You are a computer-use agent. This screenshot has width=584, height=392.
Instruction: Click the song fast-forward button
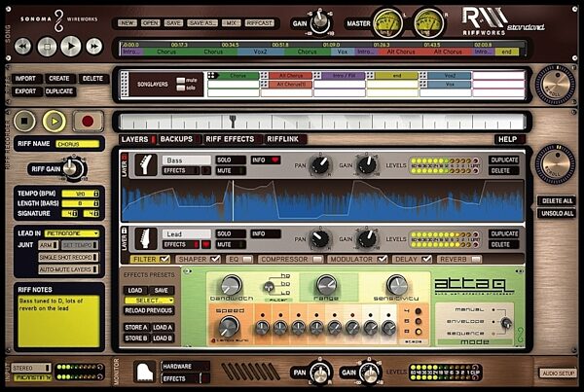(94, 47)
